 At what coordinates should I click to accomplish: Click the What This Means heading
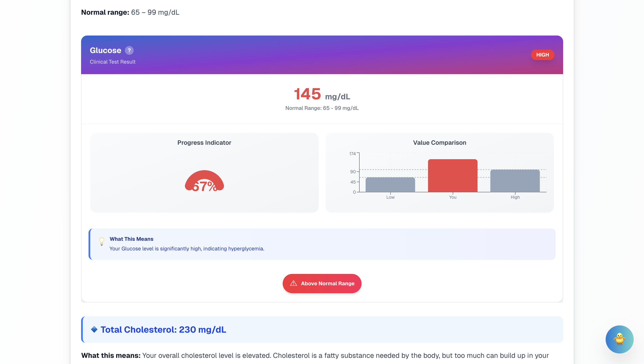click(131, 239)
